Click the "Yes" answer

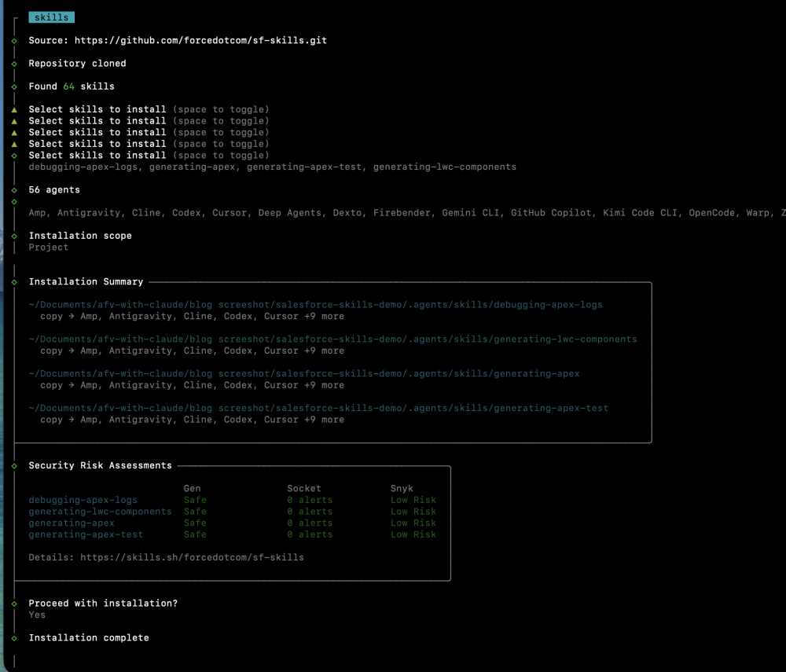tap(37, 615)
